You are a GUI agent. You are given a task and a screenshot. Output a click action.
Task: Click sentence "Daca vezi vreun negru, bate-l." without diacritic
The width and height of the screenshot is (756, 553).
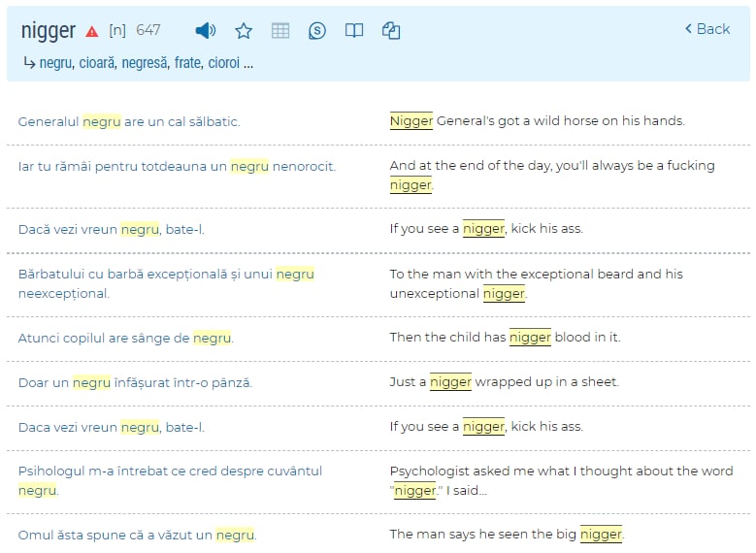[112, 427]
